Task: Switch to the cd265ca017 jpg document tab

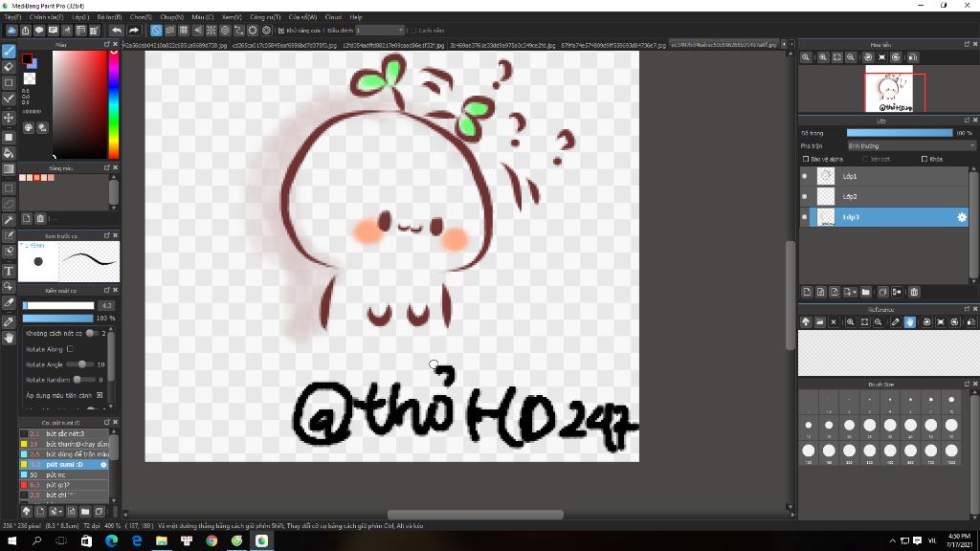Action: click(x=284, y=45)
